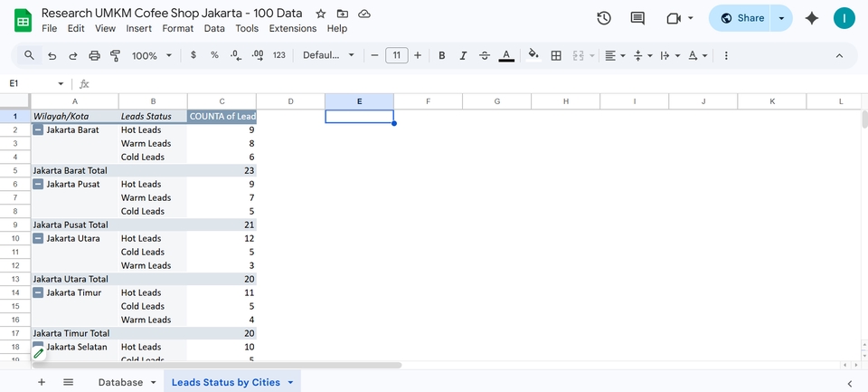This screenshot has height=392, width=868.
Task: Open more number formats 123
Action: click(279, 55)
